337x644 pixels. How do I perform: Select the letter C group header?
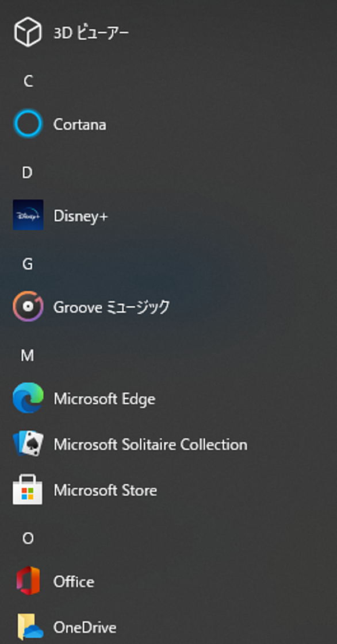coord(28,82)
